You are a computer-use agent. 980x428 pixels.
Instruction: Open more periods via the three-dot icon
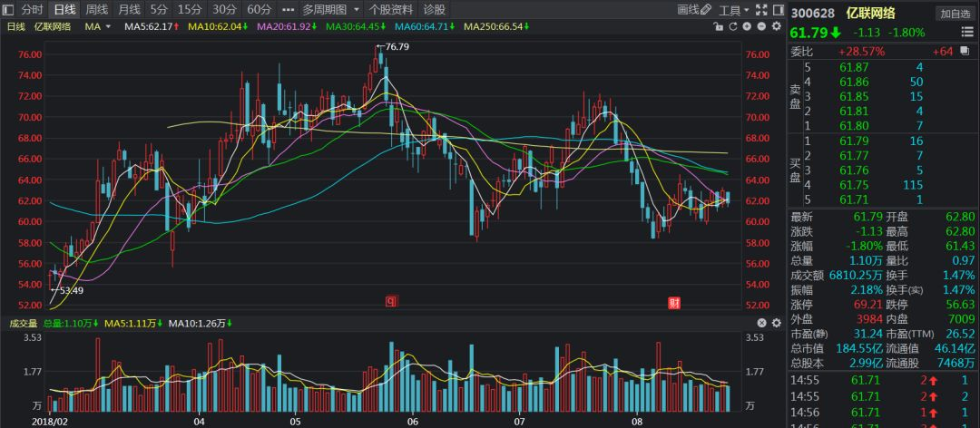pyautogui.click(x=288, y=9)
